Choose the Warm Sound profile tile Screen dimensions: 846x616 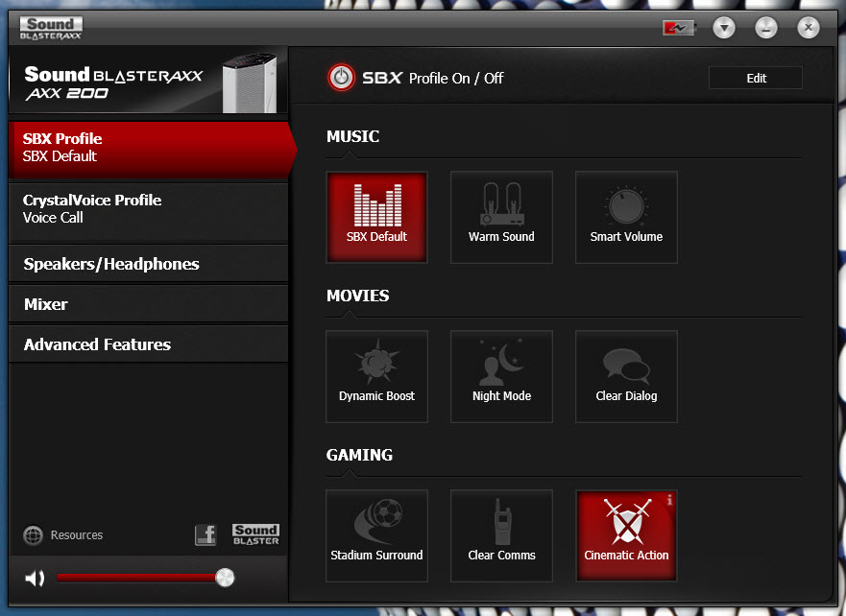click(501, 217)
